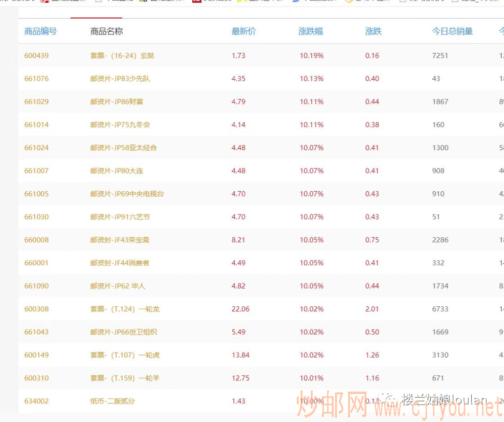Sort table by 涨跌幅 header
This screenshot has width=504, height=422.
(x=310, y=32)
